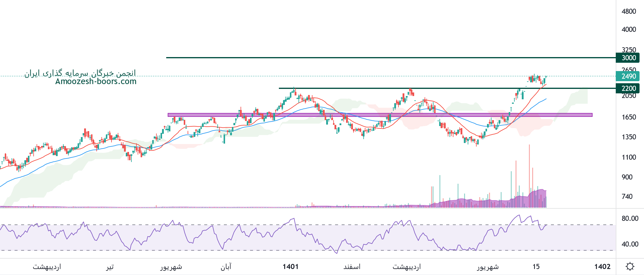Open chart settings gear icon

tap(630, 266)
